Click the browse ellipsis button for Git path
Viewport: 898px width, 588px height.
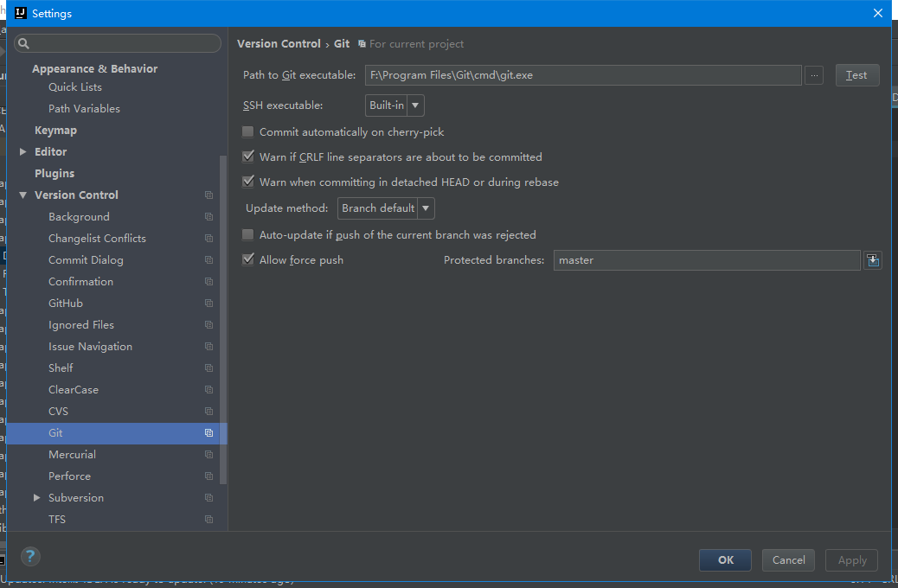pos(814,75)
